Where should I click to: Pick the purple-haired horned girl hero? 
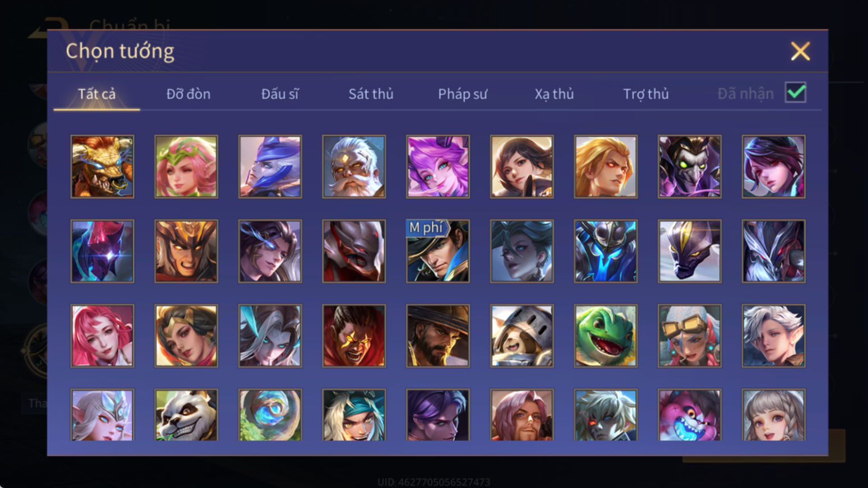438,166
